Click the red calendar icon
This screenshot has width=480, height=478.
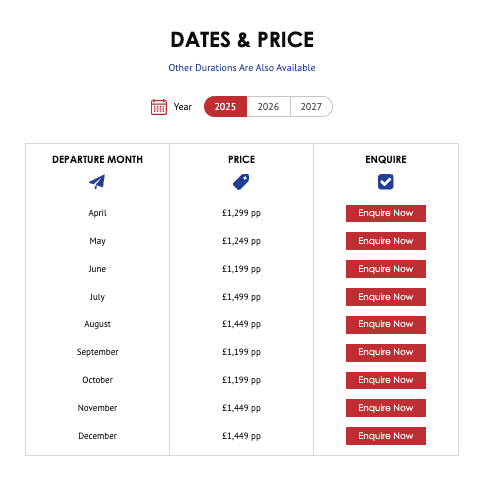159,107
